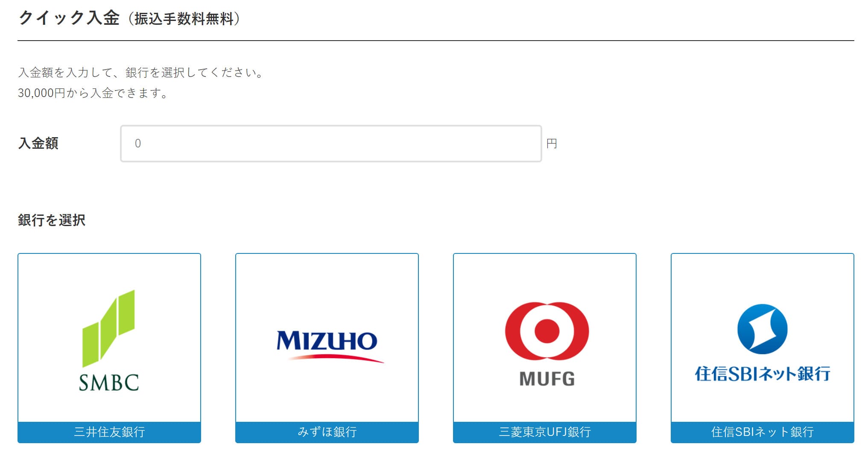Focus the 入金額 amount input field
The width and height of the screenshot is (868, 453).
(331, 144)
